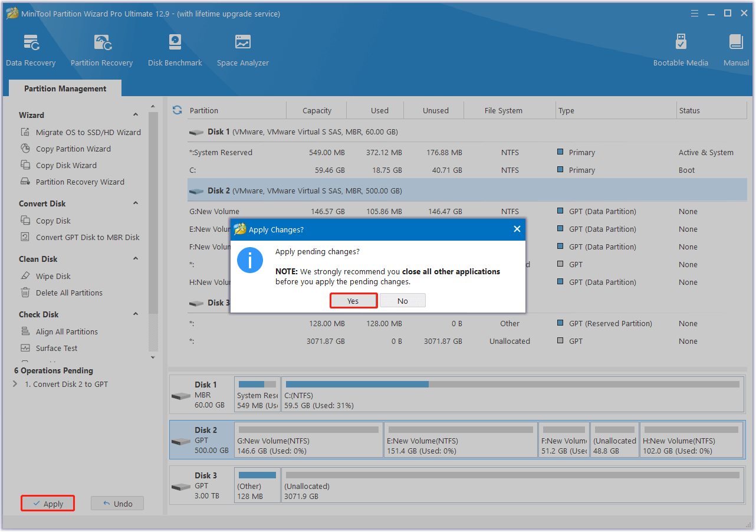Sort by Unused column header
Image resolution: width=756 pixels, height=532 pixels.
coord(436,110)
